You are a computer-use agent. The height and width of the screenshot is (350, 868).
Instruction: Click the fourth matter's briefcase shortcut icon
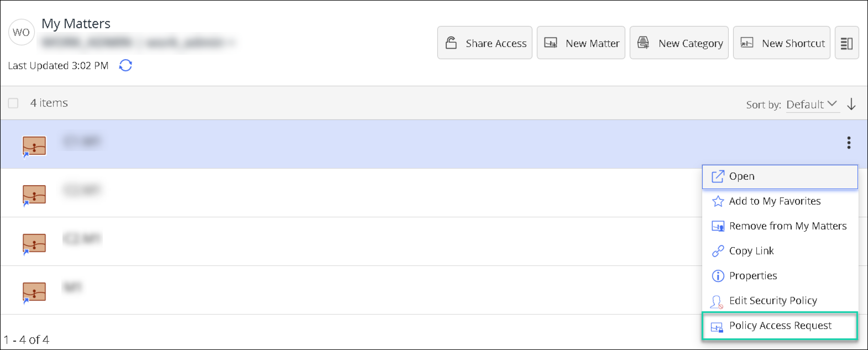[x=34, y=292]
